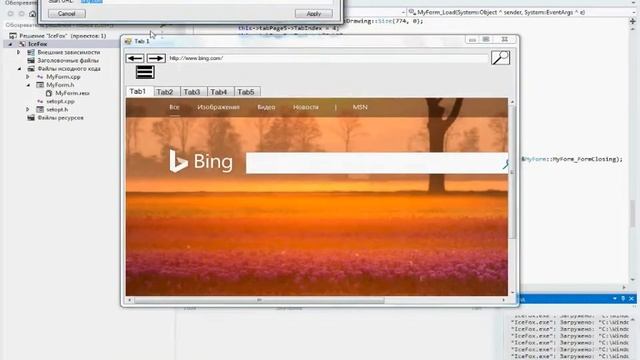Screen dimensions: 640x360
Task: Expand the MyForm.cpp node
Action: [28, 77]
